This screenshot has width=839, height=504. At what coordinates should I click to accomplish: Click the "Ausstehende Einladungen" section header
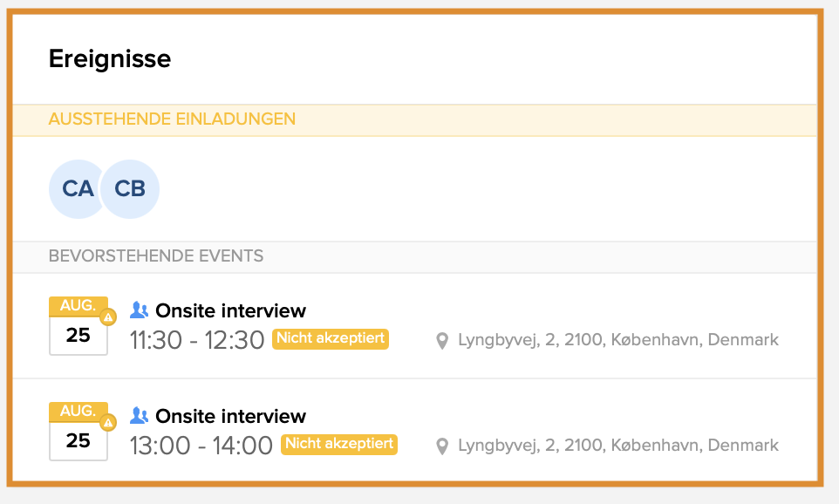[172, 119]
